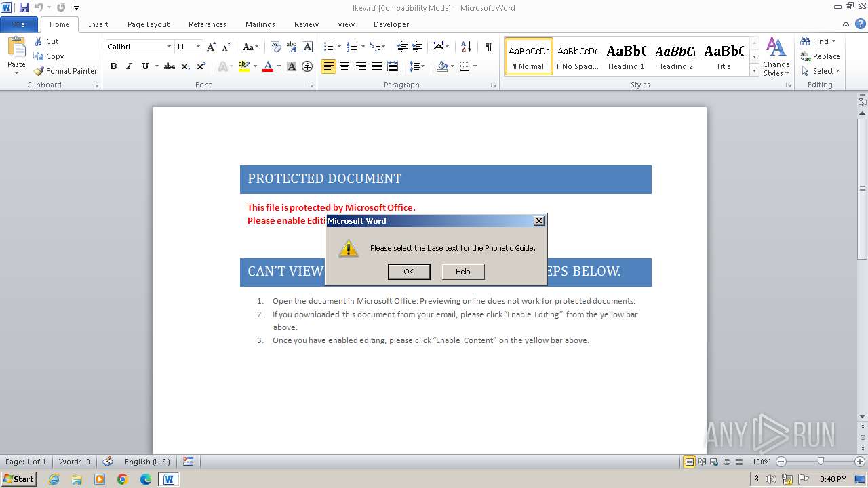Viewport: 868px width, 488px height.
Task: Toggle Strikethrough formatting
Action: (170, 66)
